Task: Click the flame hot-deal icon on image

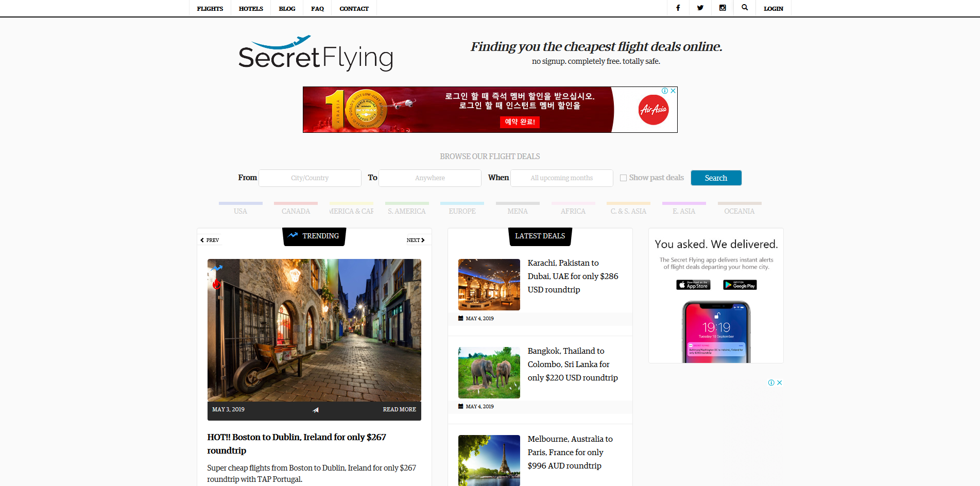Action: pos(217,284)
